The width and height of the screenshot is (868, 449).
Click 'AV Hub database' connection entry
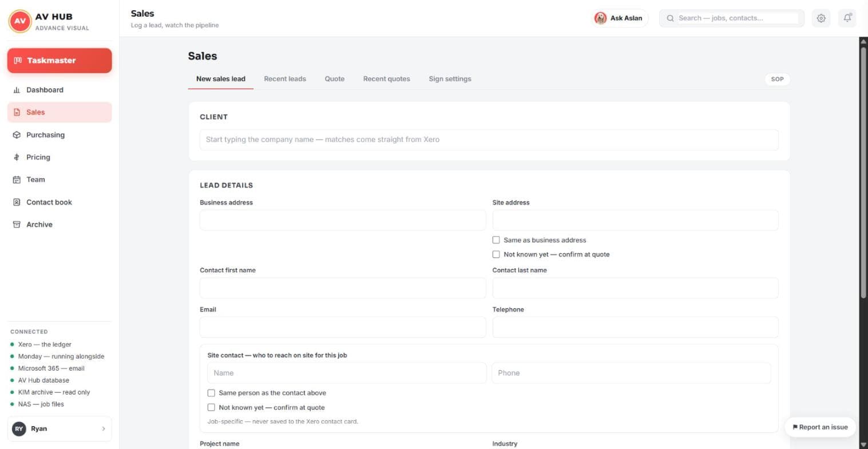(39, 381)
